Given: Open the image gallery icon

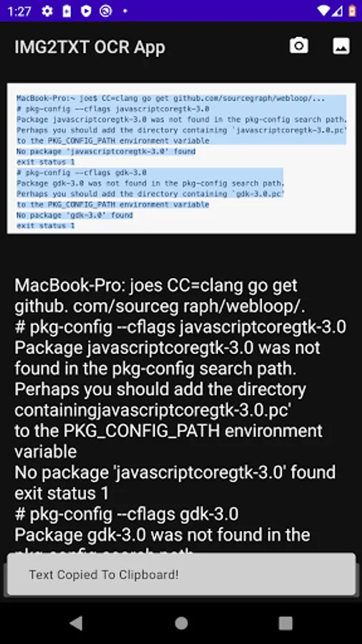Looking at the screenshot, I should point(341,46).
